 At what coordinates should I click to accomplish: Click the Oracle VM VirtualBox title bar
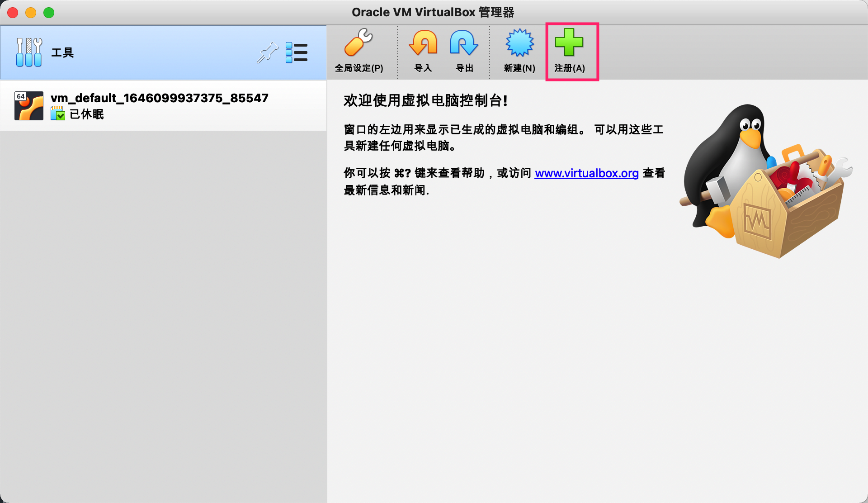433,12
